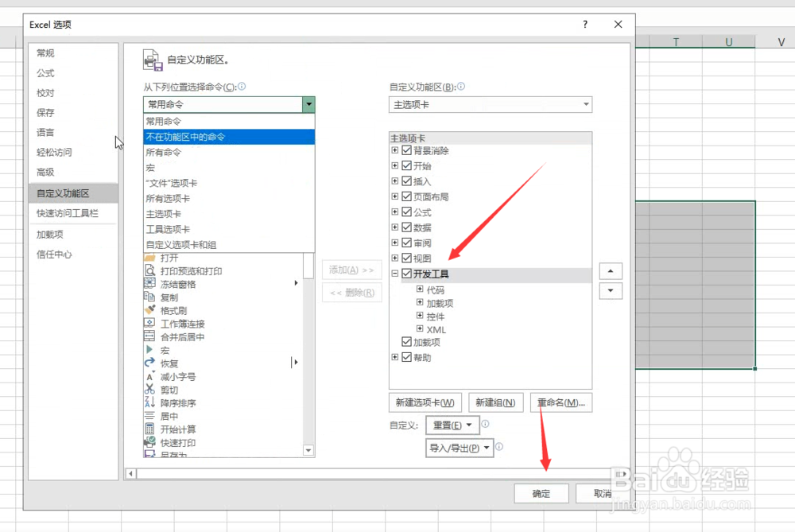Click the Calculate Now icon

pyautogui.click(x=149, y=429)
